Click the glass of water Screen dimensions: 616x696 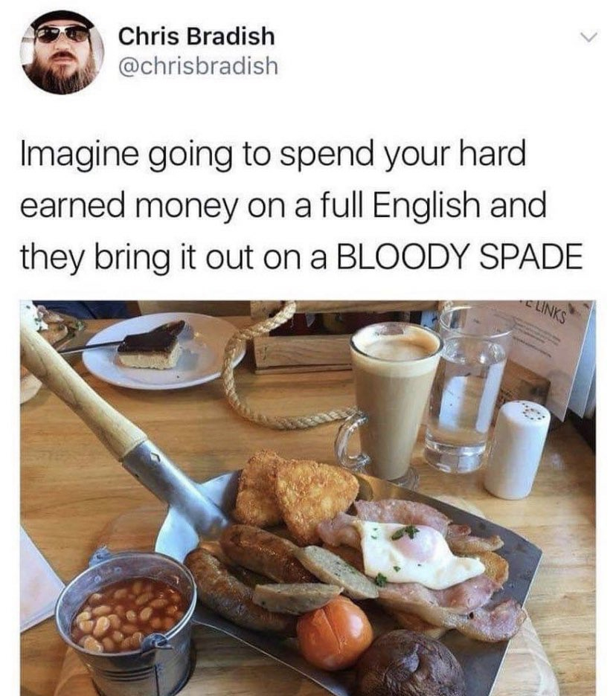pyautogui.click(x=469, y=390)
